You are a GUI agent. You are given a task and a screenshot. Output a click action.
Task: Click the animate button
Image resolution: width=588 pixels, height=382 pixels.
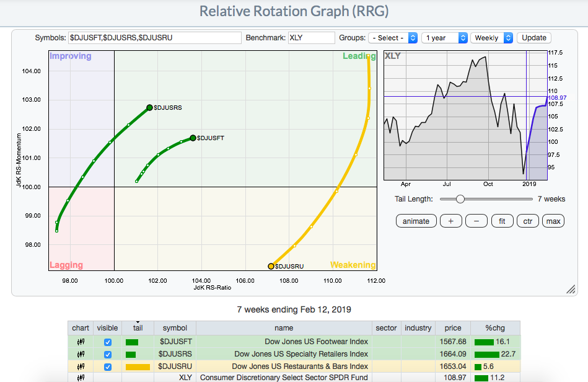pos(416,221)
